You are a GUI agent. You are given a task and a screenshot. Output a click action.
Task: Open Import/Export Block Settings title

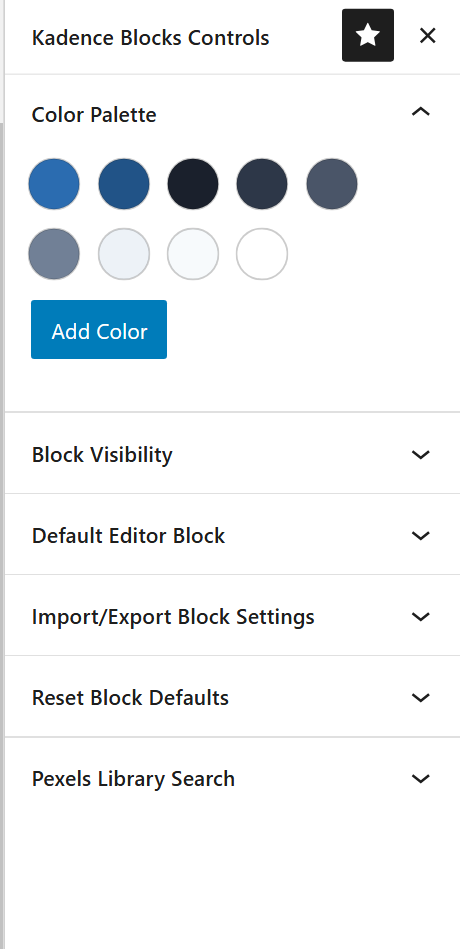click(x=173, y=617)
